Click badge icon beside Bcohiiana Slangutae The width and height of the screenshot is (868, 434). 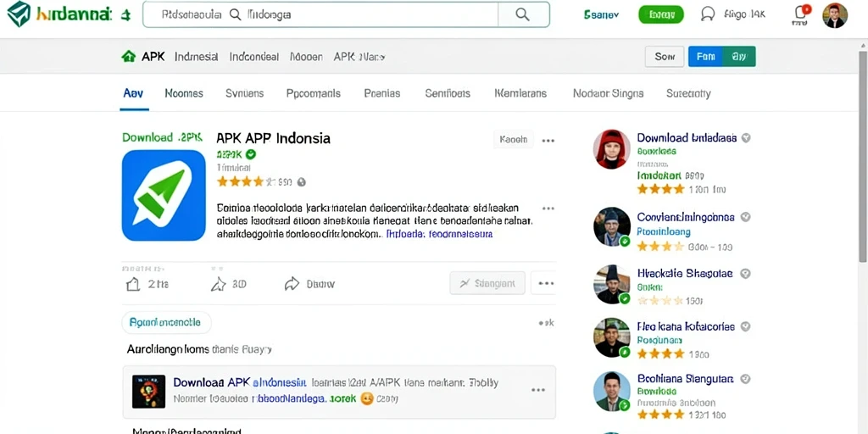(746, 379)
